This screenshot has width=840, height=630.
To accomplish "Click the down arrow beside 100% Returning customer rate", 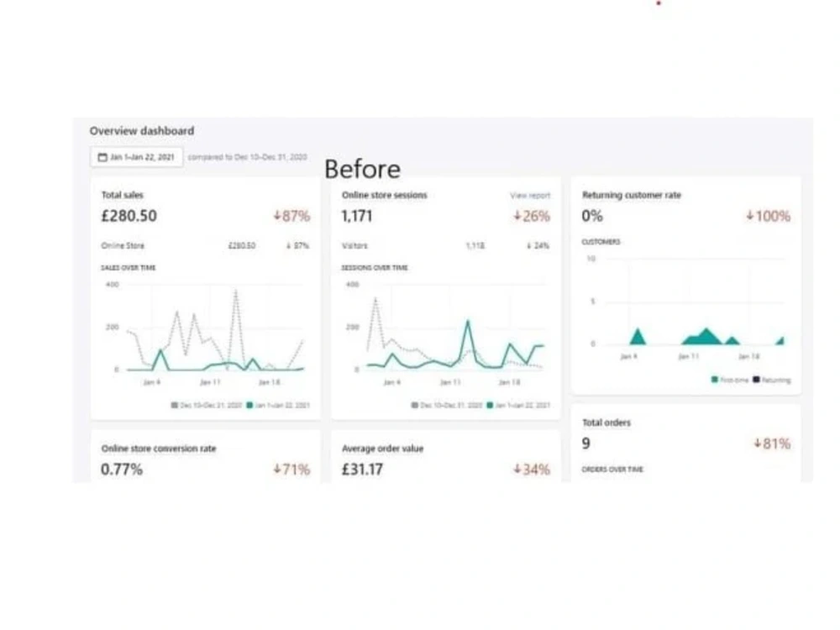I will click(x=750, y=216).
